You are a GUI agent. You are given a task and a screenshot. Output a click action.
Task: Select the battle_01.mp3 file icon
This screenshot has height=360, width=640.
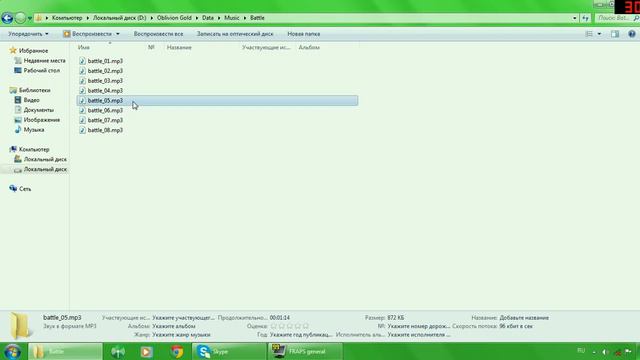[x=82, y=61]
